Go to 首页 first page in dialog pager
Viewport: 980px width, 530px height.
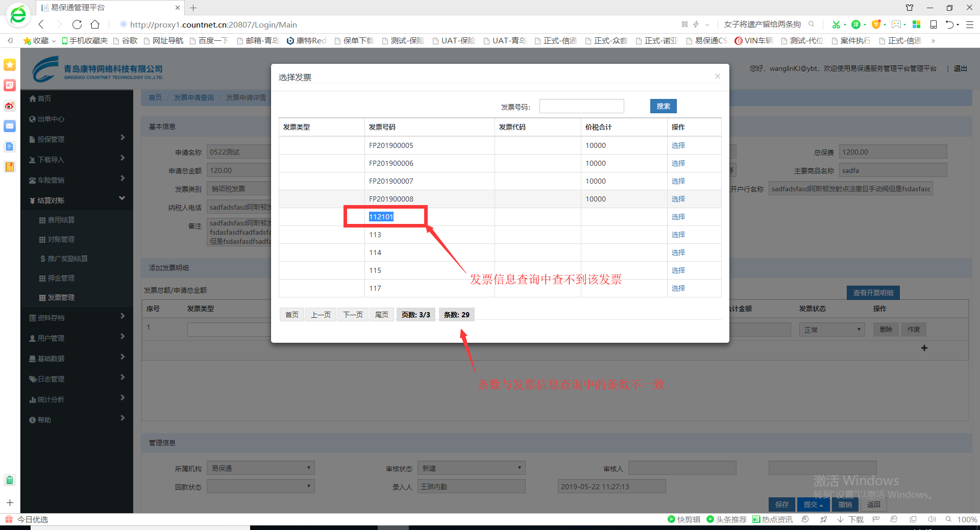click(x=292, y=315)
